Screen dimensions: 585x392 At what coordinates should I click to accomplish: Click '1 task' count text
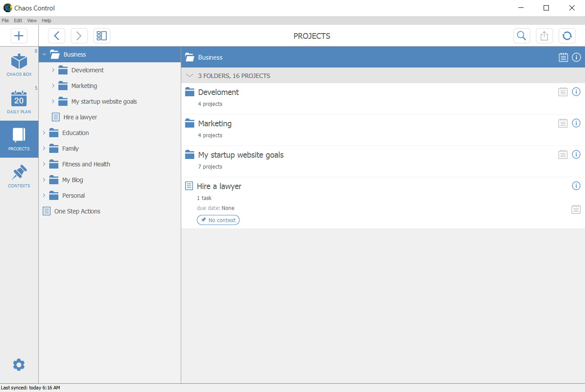(204, 198)
